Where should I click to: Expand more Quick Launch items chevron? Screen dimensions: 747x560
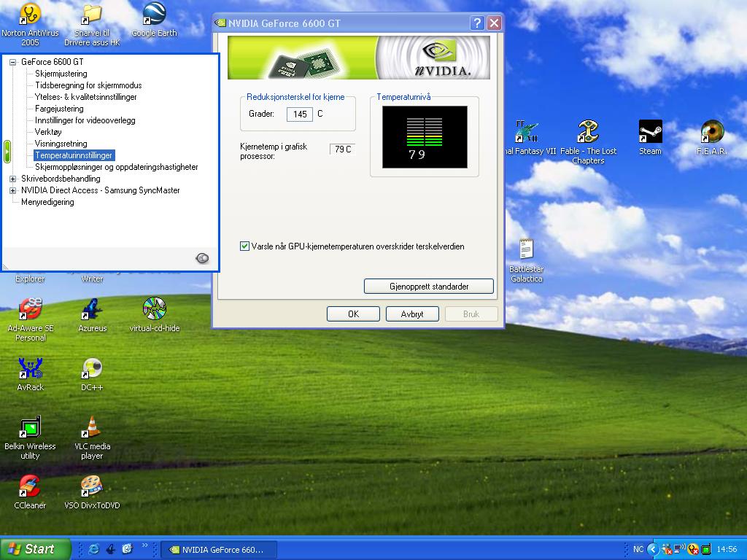point(145,545)
